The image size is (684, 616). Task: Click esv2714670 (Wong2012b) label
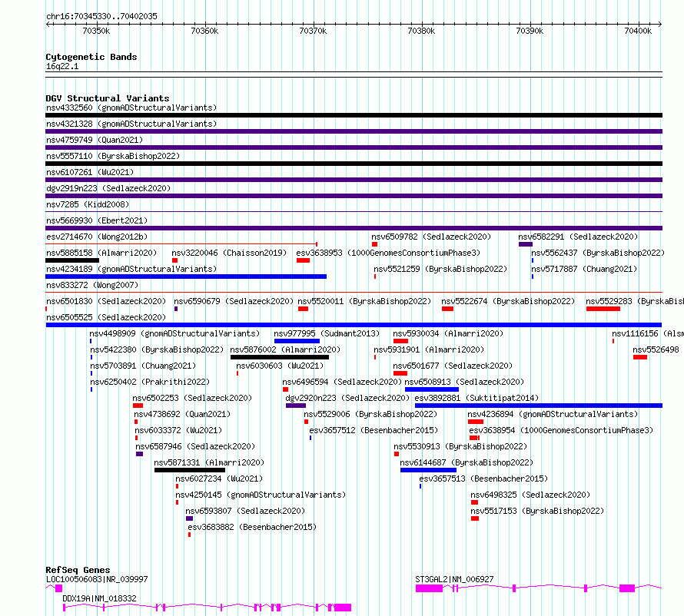pos(97,237)
